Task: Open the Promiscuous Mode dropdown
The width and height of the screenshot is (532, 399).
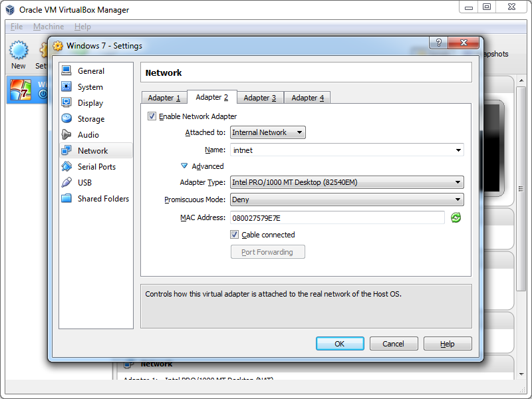Action: pos(346,199)
